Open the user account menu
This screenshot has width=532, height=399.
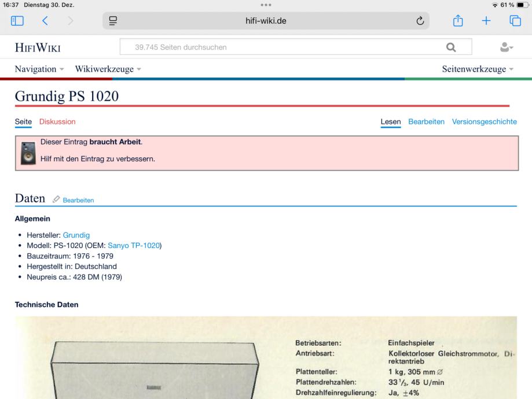(507, 47)
